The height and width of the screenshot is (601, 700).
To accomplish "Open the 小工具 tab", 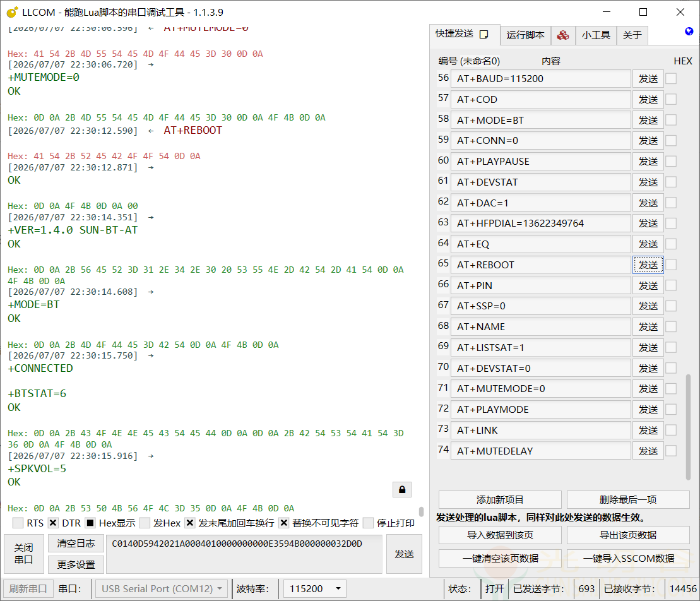I will point(596,35).
